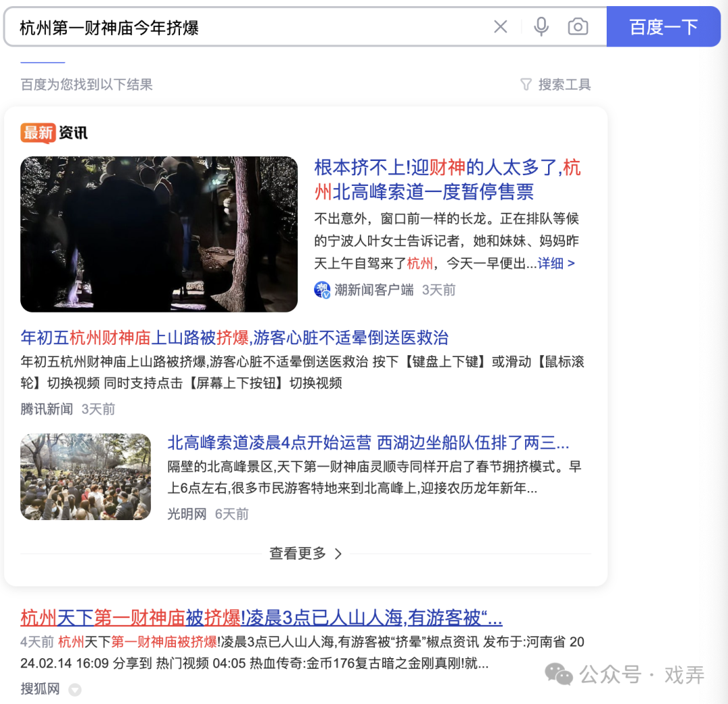Viewport: 728px width, 704px height.
Task: Open 搜索工具 filter options
Action: pos(555,84)
